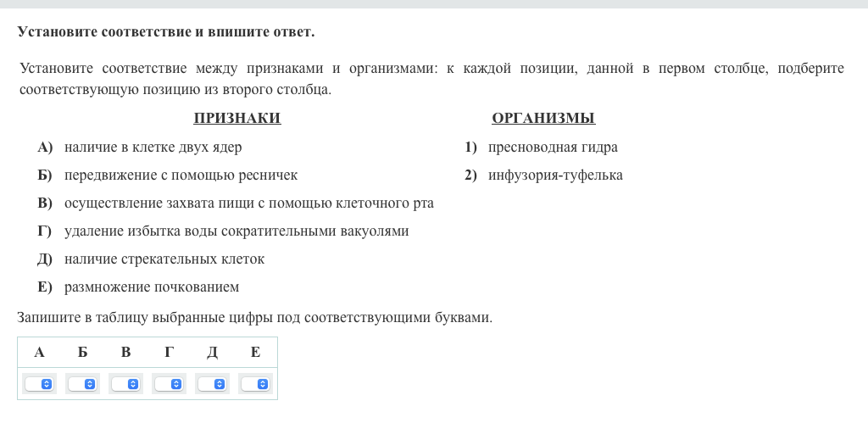
Task: Click the instruction 'Запишите в таблицу выбранные цифры'
Action: (x=254, y=318)
